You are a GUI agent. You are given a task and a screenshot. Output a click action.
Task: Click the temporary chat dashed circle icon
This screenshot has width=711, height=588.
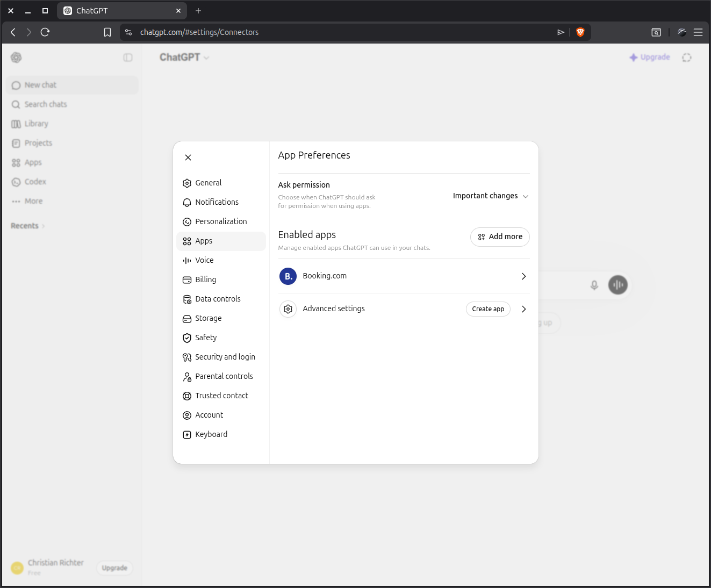pyautogui.click(x=687, y=58)
